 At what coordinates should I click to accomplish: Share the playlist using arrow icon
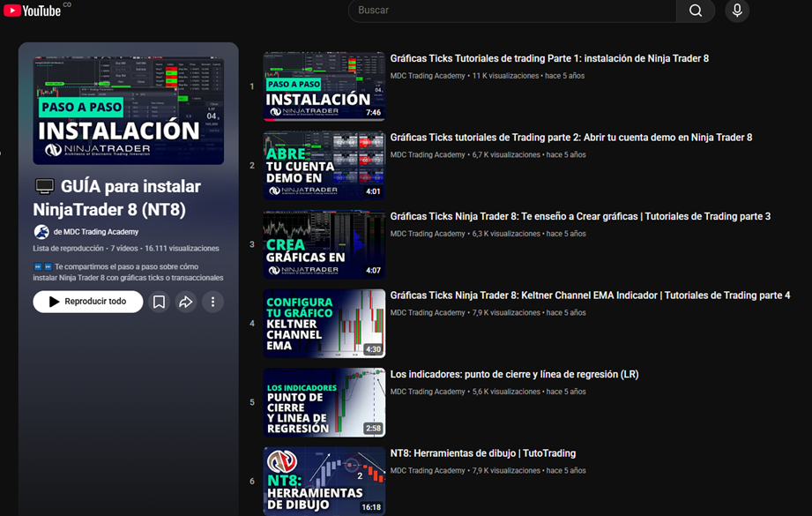[186, 302]
